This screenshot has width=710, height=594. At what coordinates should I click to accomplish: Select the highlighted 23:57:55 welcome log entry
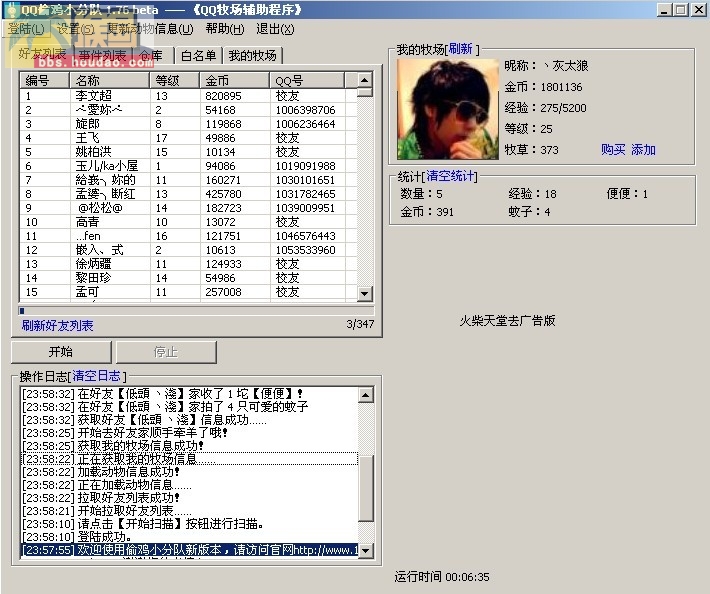189,551
